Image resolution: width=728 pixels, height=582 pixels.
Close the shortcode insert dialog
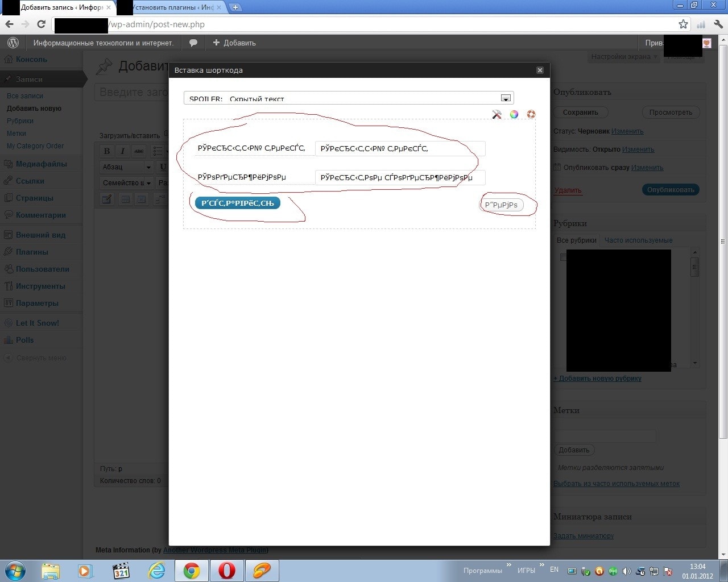[x=540, y=70]
